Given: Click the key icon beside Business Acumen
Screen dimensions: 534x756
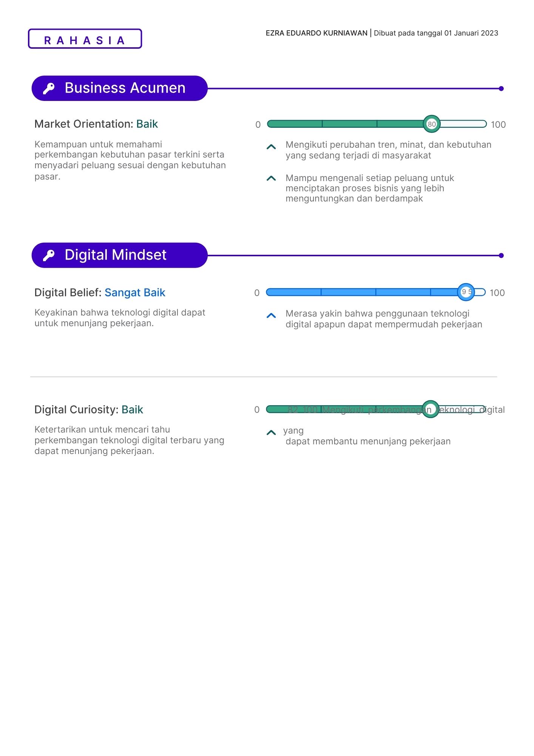Looking at the screenshot, I should [49, 88].
